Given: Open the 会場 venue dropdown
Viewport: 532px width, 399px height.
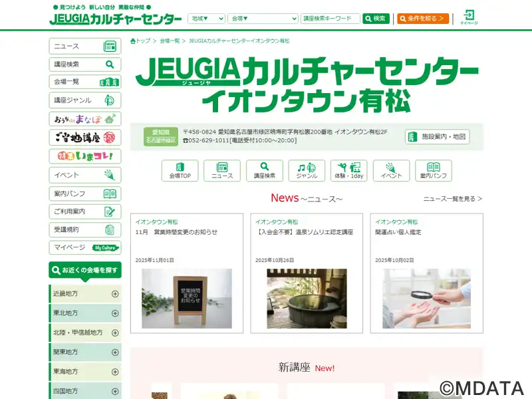Looking at the screenshot, I should [263, 19].
